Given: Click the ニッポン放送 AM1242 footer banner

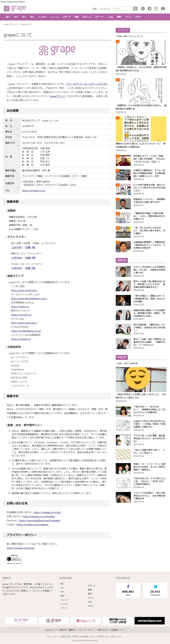Looking at the screenshot, I should pyautogui.click(x=118, y=621).
